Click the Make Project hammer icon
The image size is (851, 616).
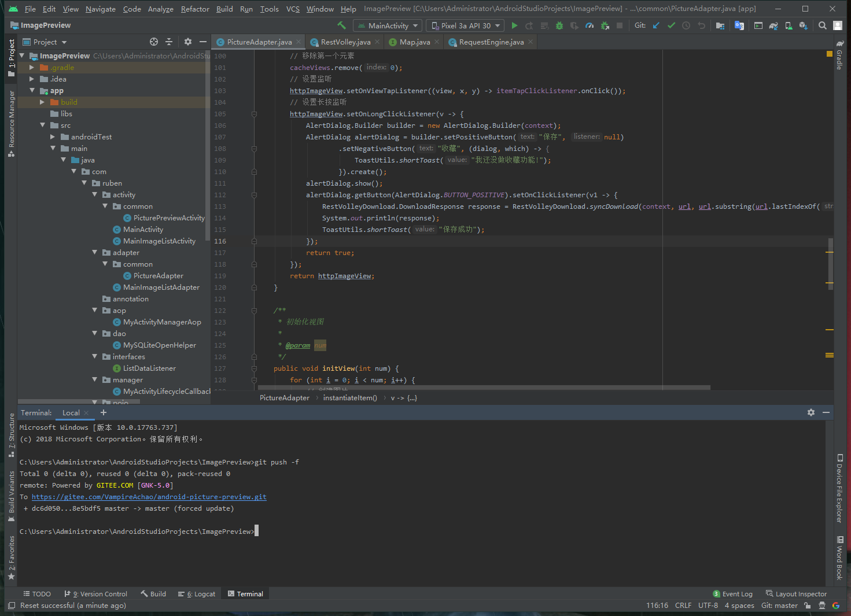pos(341,25)
